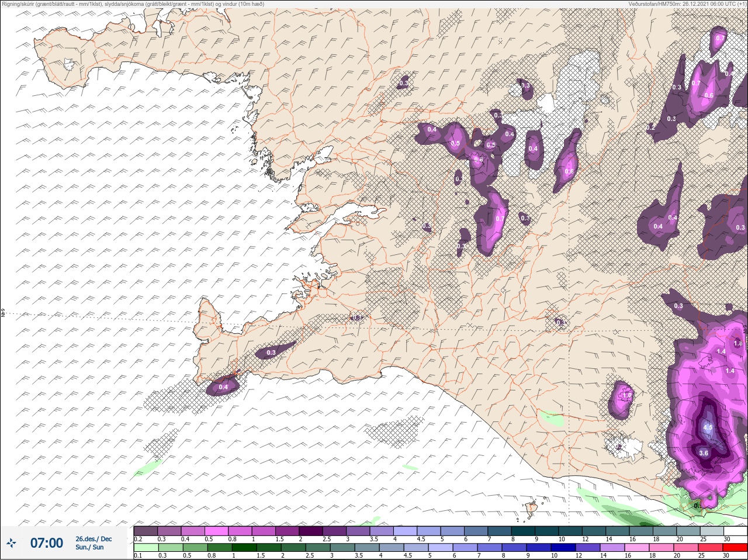The image size is (748, 560).
Task: Click the 30 label on the lower rain scale
Action: [726, 555]
